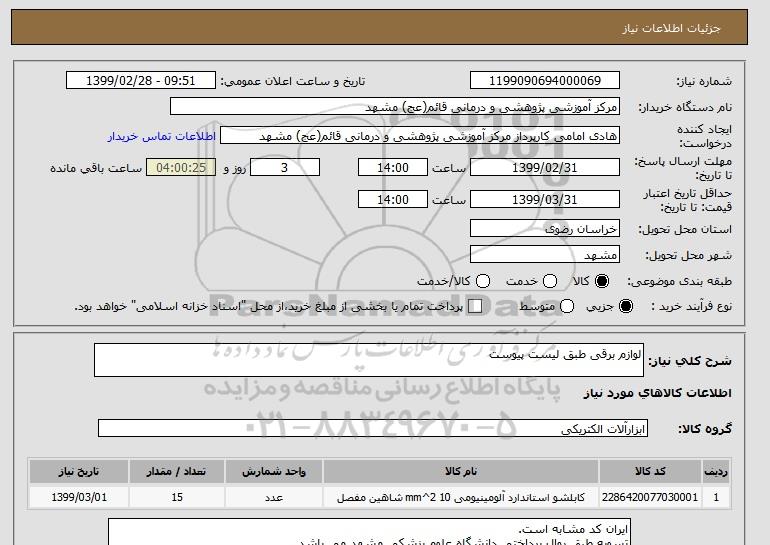Click the نوع فرآیند خرید label
This screenshot has width=770, height=545.
point(691,306)
